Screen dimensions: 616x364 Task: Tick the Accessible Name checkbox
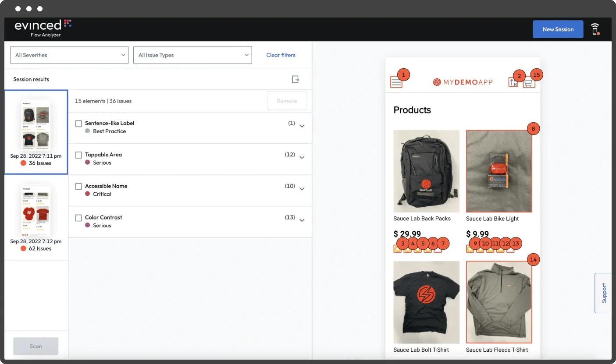79,187
